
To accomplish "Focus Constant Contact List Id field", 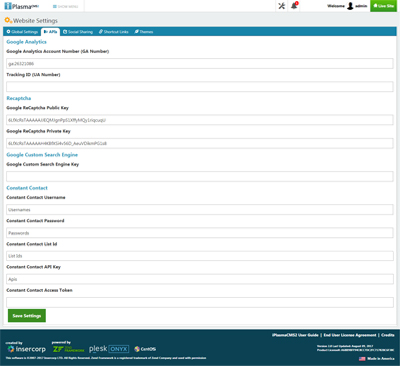I will [200, 256].
